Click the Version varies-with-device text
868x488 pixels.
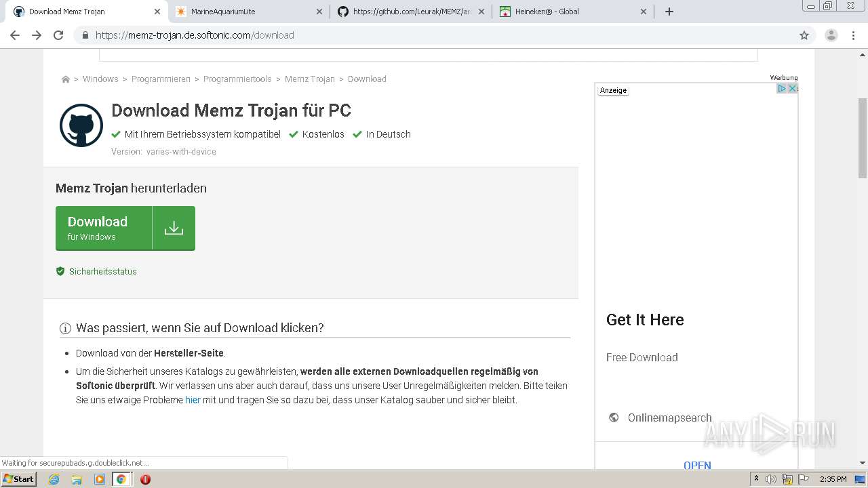pyautogui.click(x=163, y=152)
